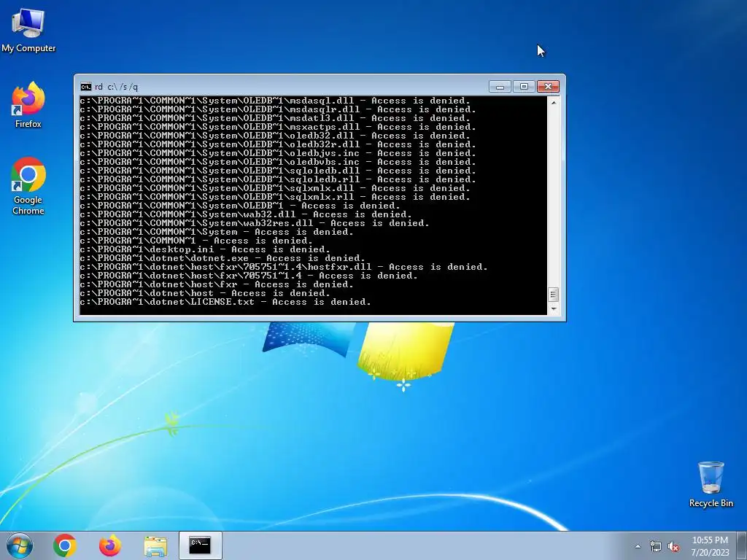Screen dimensions: 747x560
Task: Select the Firefox desktop shortcut
Action: (28, 106)
